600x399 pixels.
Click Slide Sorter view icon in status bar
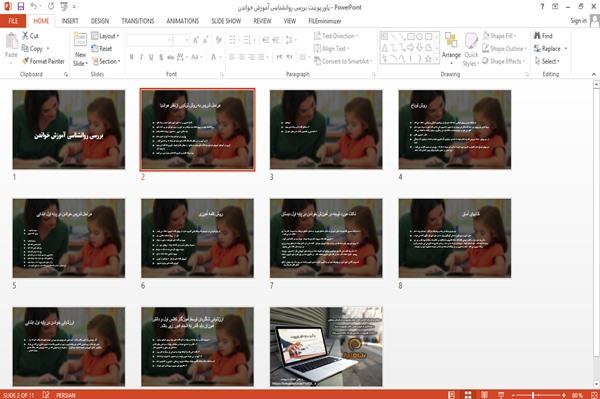tap(468, 395)
